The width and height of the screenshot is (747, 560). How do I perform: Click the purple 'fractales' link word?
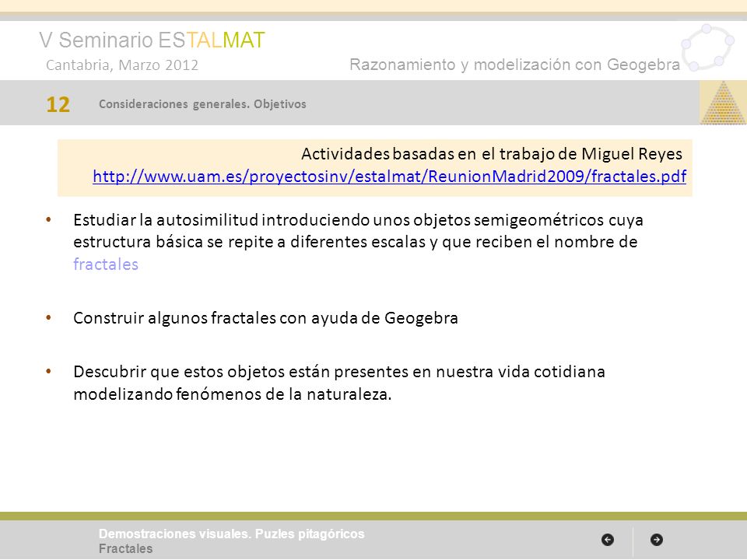click(x=106, y=264)
